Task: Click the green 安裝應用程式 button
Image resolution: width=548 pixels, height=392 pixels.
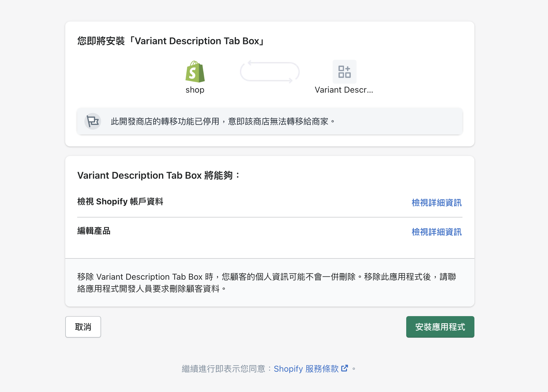Action: (440, 327)
